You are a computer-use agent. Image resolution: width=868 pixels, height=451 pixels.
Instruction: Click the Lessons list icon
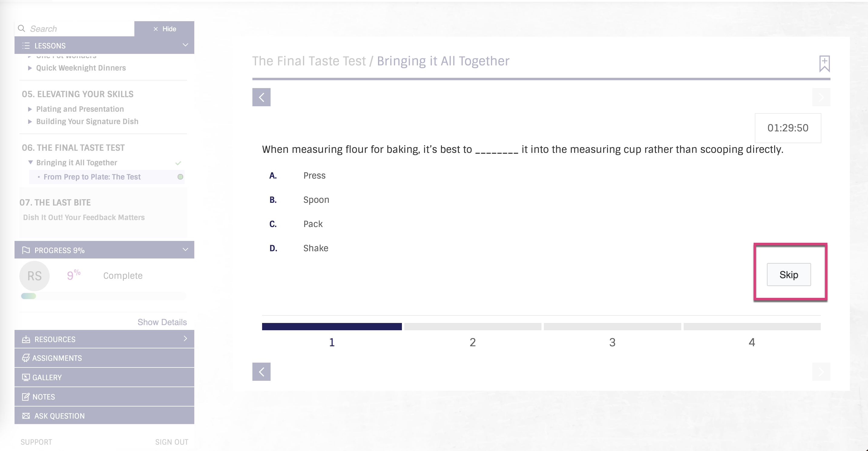26,45
